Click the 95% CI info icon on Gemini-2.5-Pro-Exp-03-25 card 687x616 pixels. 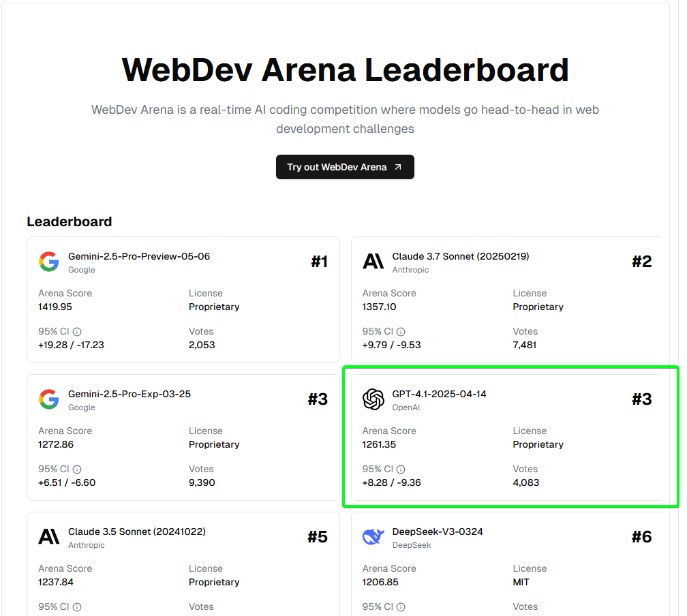[x=77, y=469]
